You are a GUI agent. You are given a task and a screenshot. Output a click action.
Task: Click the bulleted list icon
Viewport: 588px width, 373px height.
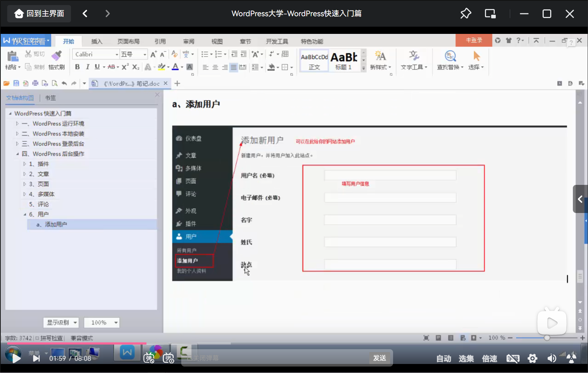pyautogui.click(x=205, y=54)
